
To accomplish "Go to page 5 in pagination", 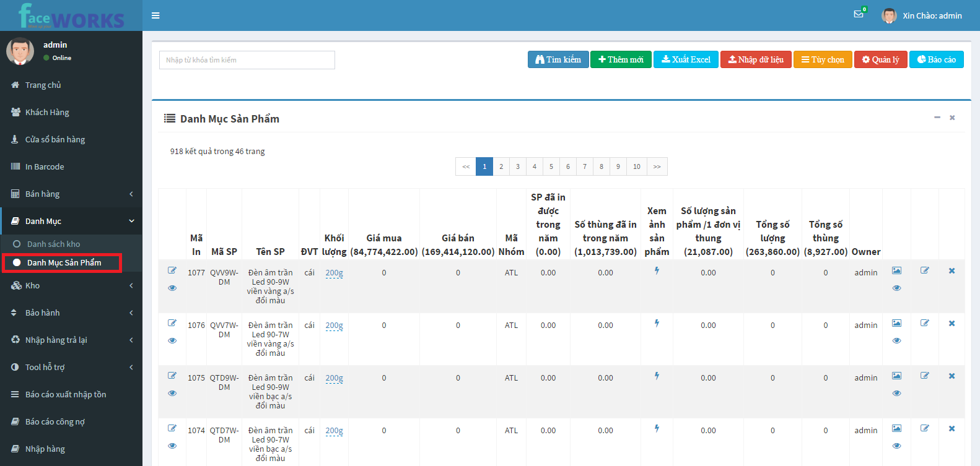I will (551, 166).
